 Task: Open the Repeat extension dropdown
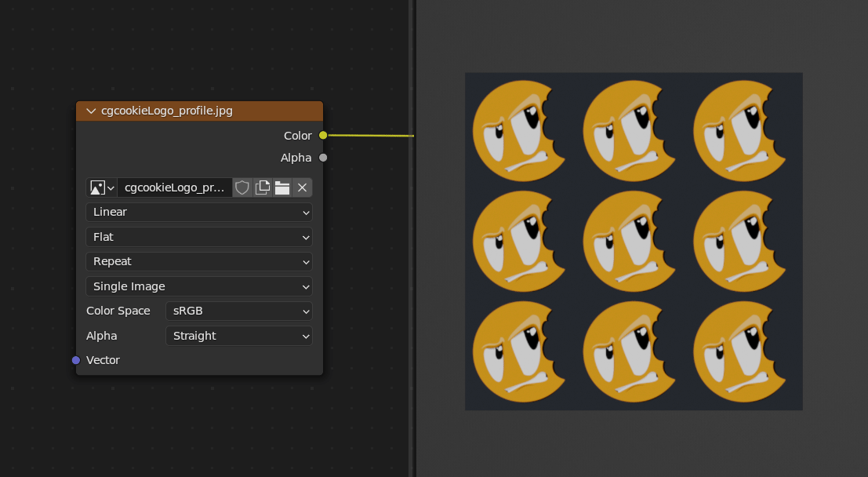pyautogui.click(x=199, y=261)
